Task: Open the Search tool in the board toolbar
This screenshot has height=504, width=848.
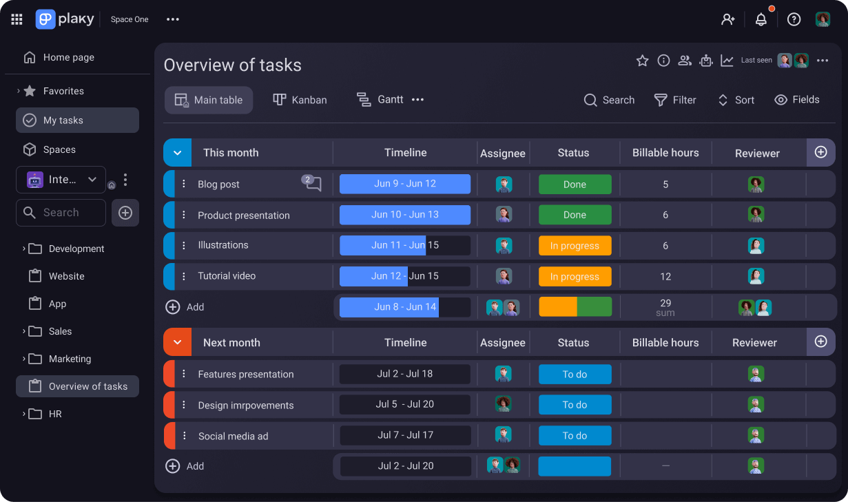Action: [609, 100]
